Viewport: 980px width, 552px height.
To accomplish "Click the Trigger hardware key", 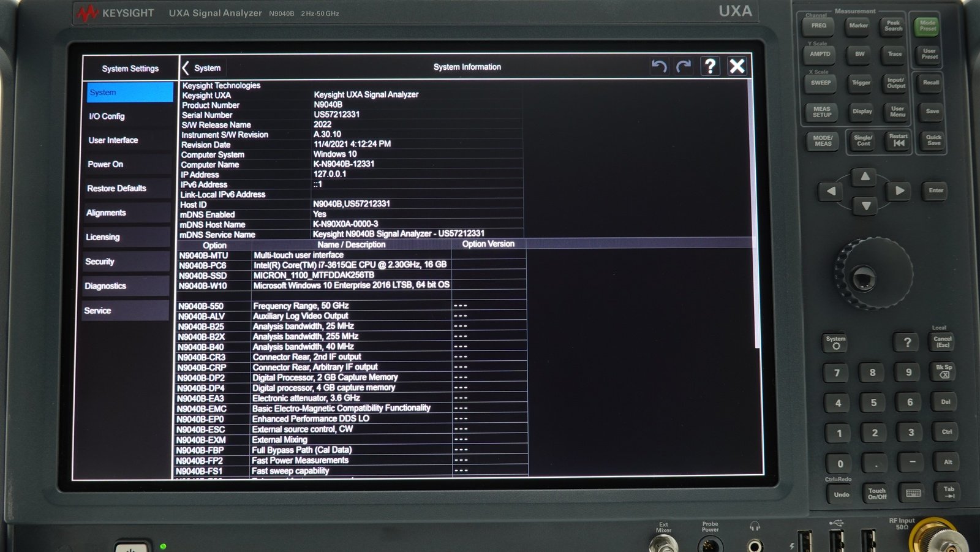I will click(861, 83).
